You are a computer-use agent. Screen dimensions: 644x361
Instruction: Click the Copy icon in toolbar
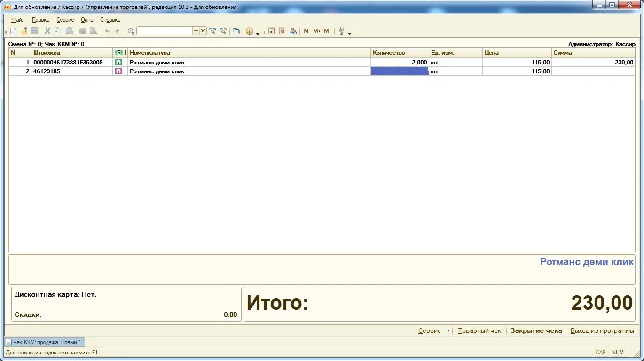point(58,31)
